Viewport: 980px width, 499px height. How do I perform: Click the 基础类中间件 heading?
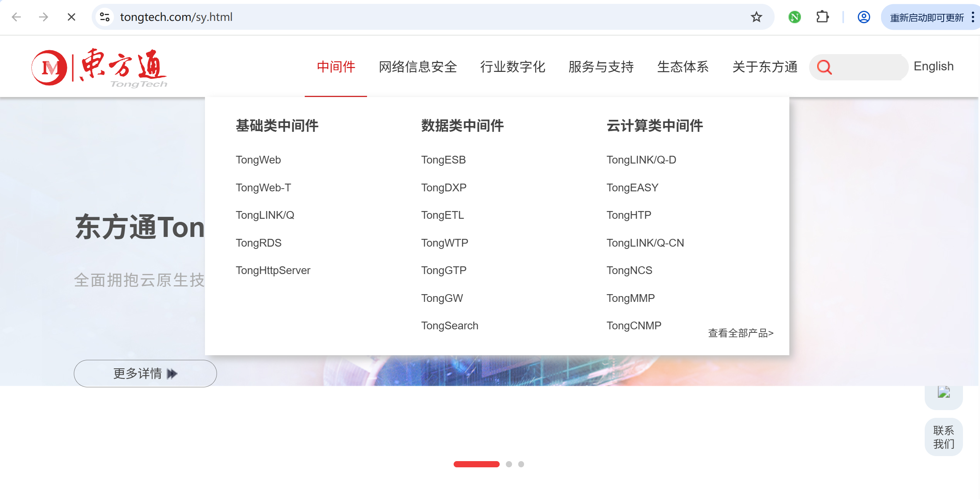click(277, 126)
